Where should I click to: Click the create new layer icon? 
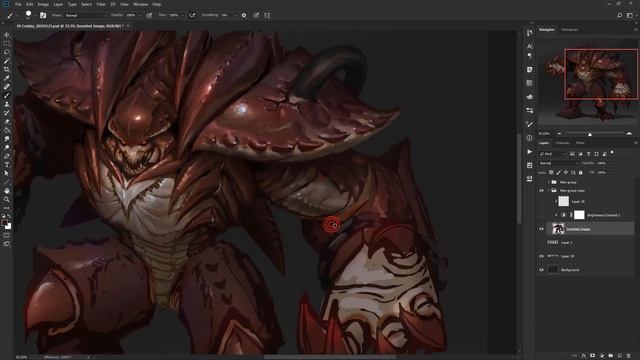620,356
